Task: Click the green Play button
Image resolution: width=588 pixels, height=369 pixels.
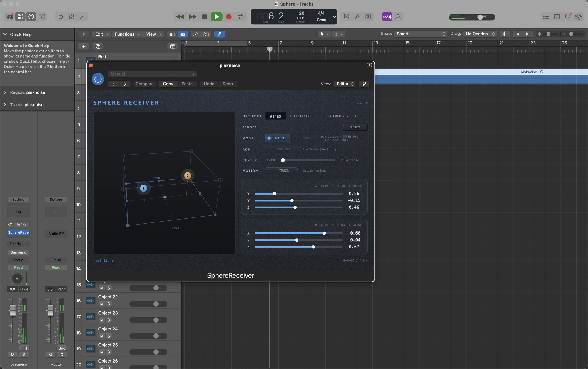Action: click(x=216, y=17)
